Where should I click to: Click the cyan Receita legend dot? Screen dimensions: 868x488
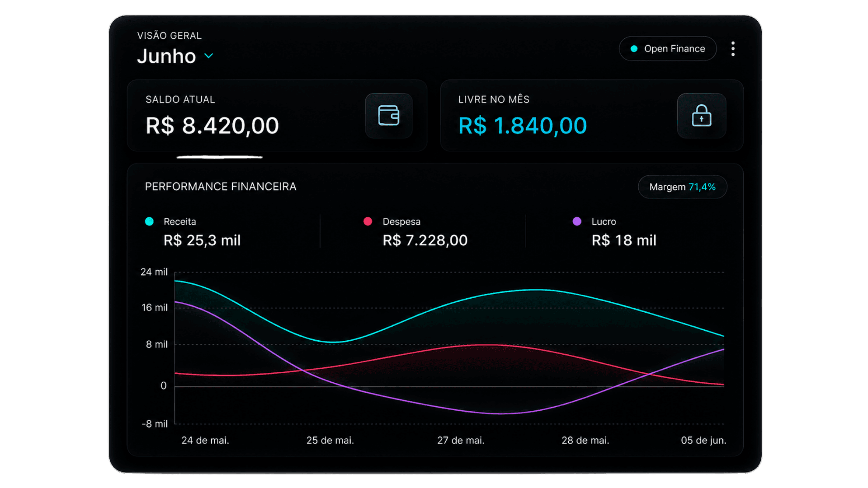coord(149,221)
